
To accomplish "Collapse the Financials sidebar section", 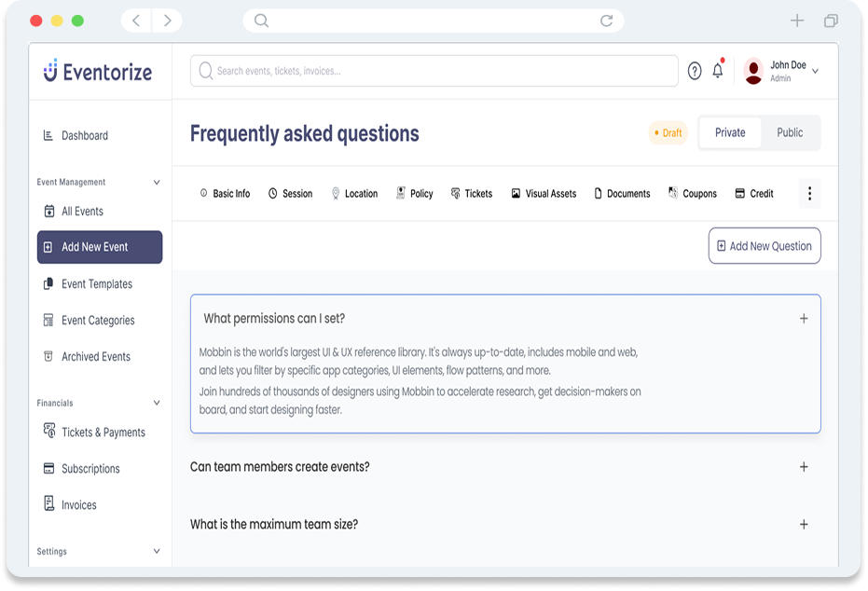I will click(x=157, y=404).
